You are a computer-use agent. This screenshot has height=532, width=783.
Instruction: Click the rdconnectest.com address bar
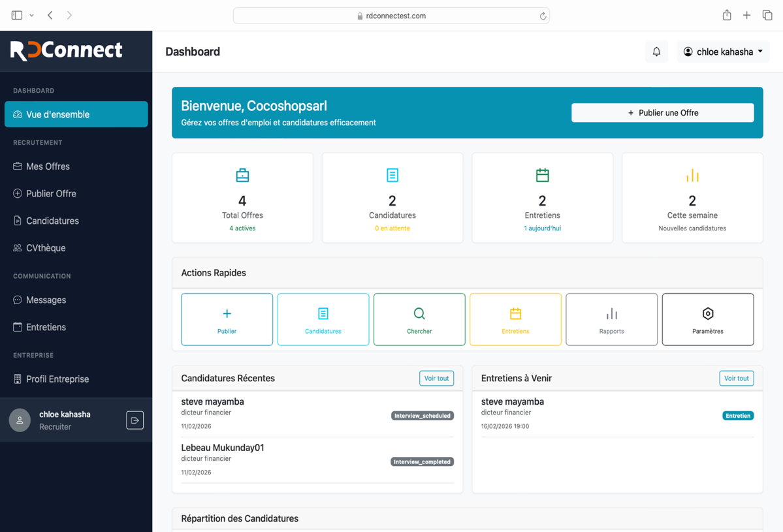[x=391, y=16]
